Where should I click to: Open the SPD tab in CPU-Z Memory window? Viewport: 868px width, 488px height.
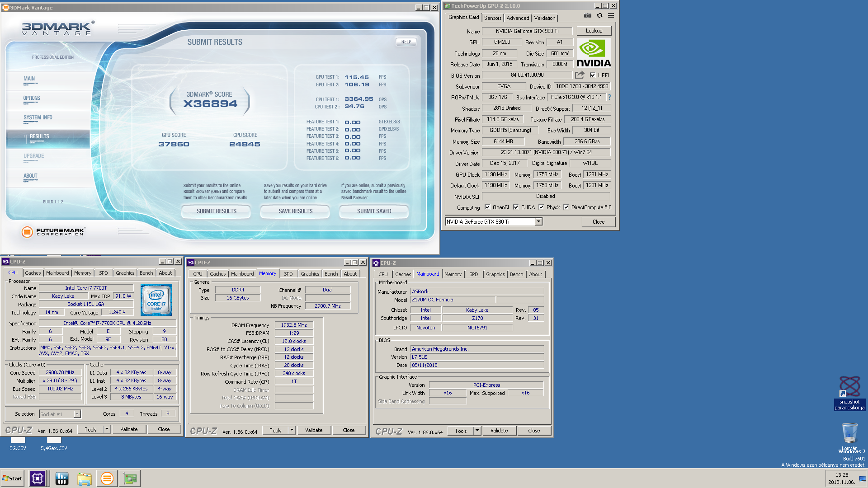coord(288,274)
